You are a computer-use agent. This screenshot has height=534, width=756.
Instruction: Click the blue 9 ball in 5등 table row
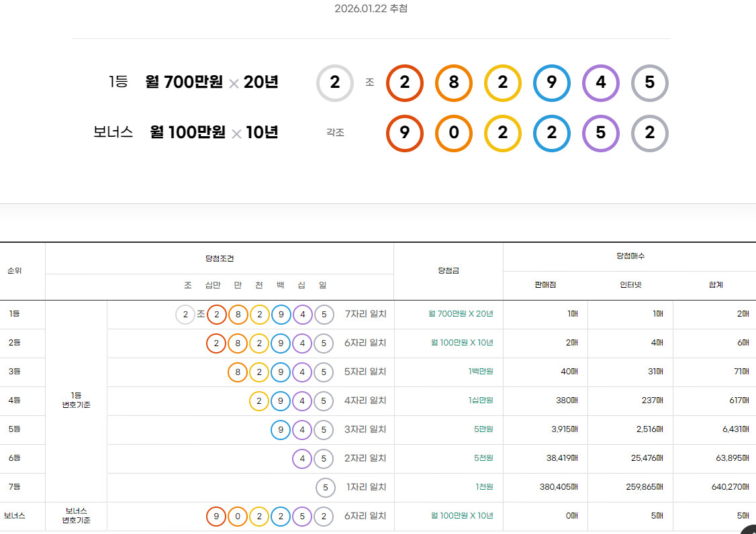click(281, 430)
